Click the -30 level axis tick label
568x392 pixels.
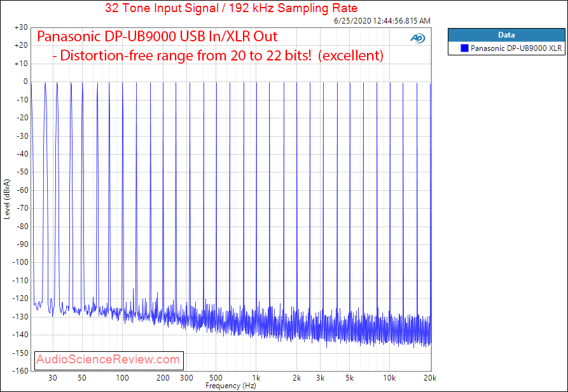(22, 136)
